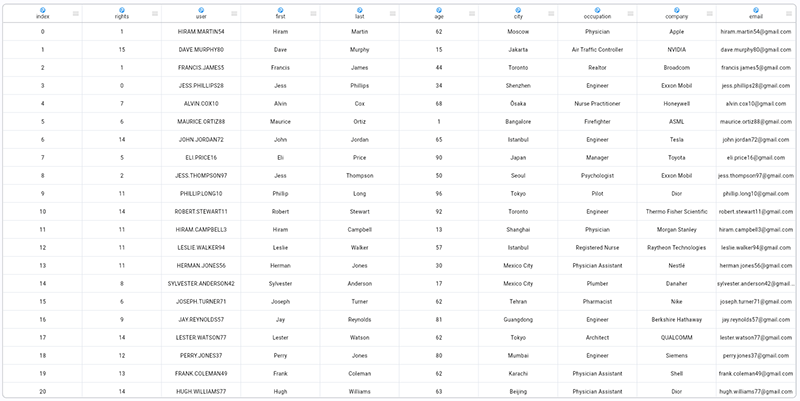Image resolution: width=800 pixels, height=401 pixels.
Task: Select the hiram.martin54@gmail.com email cell
Action: (x=756, y=32)
